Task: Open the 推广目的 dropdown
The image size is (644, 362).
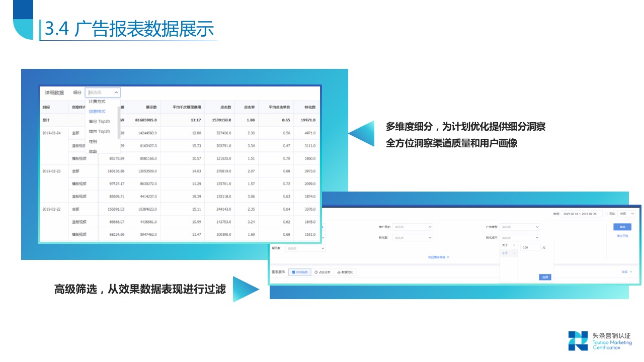Action: [x=413, y=227]
